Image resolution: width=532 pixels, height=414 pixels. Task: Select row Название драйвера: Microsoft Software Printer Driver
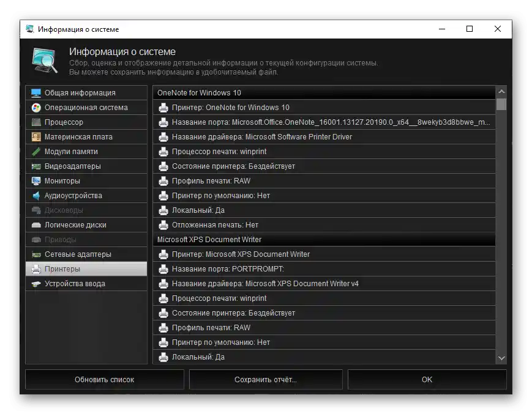coord(324,137)
